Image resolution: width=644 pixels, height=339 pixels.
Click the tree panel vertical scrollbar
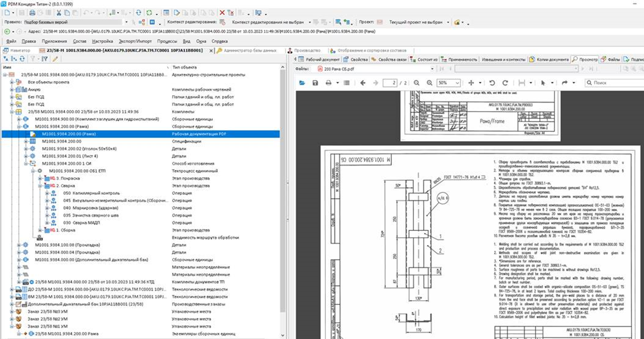click(283, 202)
